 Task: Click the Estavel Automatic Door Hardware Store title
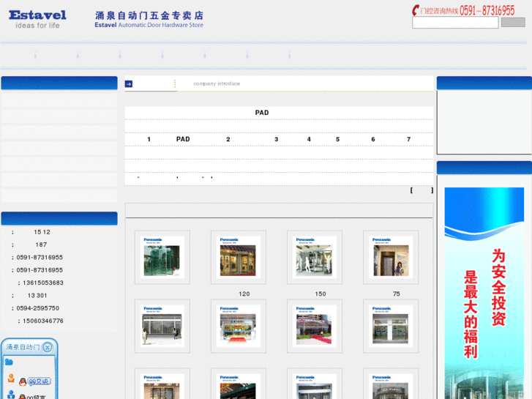[x=149, y=19]
